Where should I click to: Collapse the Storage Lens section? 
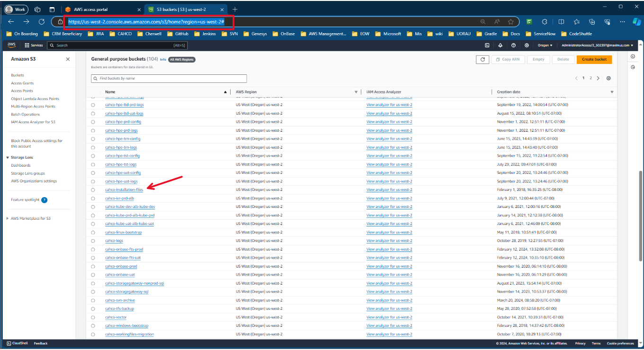(8, 157)
